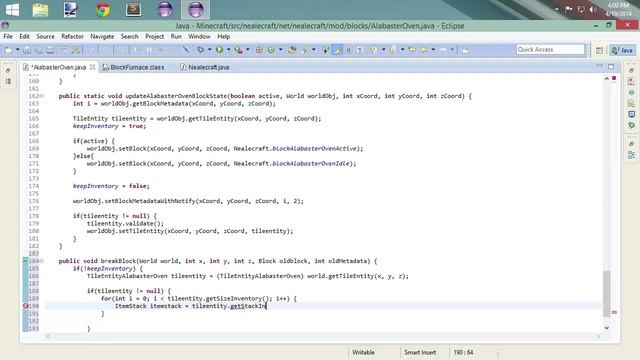The height and width of the screenshot is (360, 640).
Task: Open the Next Annotation dropdown arrow
Action: pos(383,50)
